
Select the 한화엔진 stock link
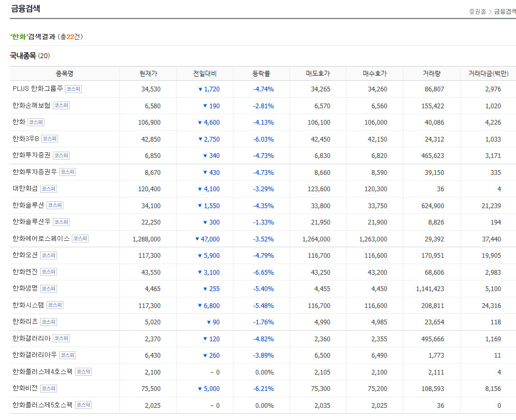[x=25, y=272]
